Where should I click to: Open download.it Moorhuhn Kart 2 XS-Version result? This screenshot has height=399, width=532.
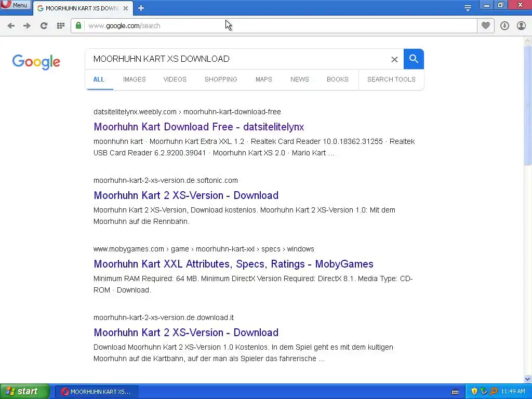[186, 332]
